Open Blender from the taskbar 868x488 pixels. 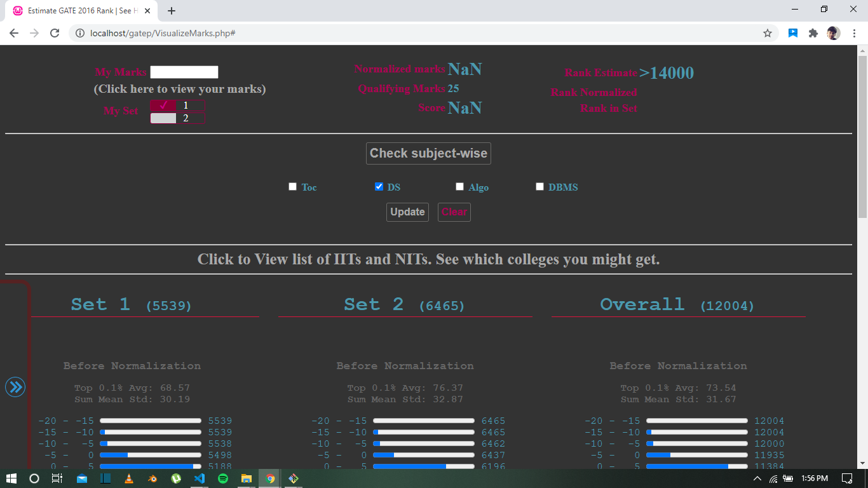pyautogui.click(x=153, y=478)
